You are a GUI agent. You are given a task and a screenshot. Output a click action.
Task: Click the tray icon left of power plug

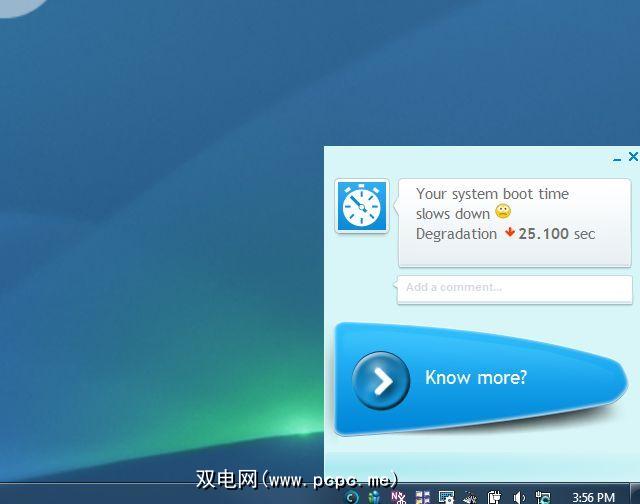point(470,497)
